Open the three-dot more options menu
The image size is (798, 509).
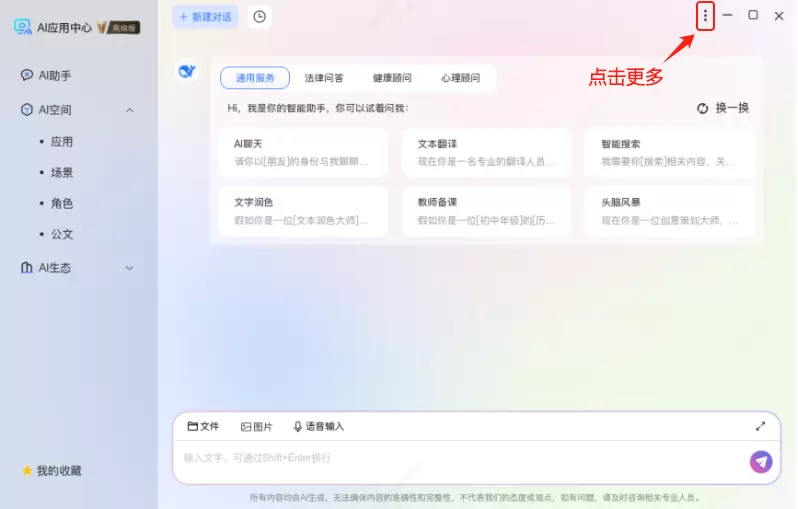(705, 16)
